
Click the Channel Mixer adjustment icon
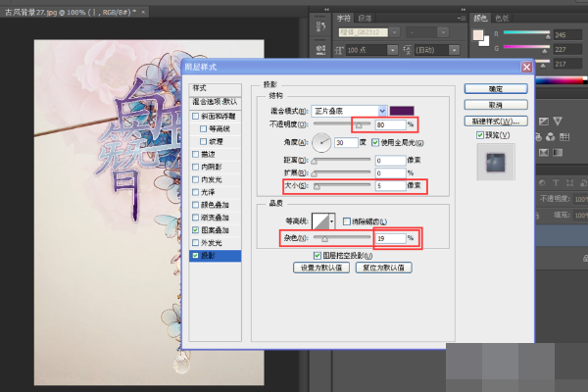550,137
